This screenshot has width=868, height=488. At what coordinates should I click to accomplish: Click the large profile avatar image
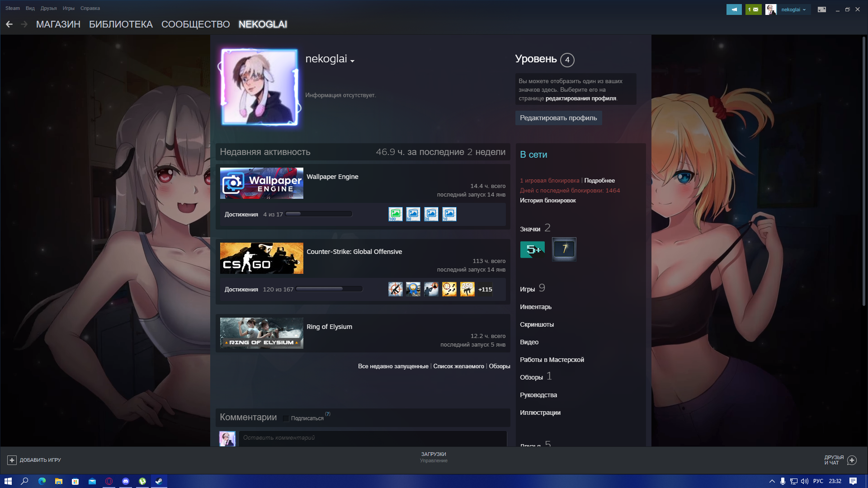pyautogui.click(x=259, y=87)
